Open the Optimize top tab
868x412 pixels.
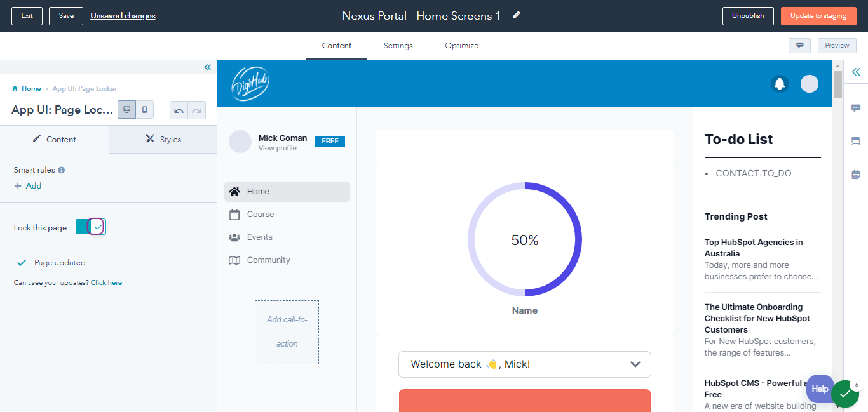point(462,46)
